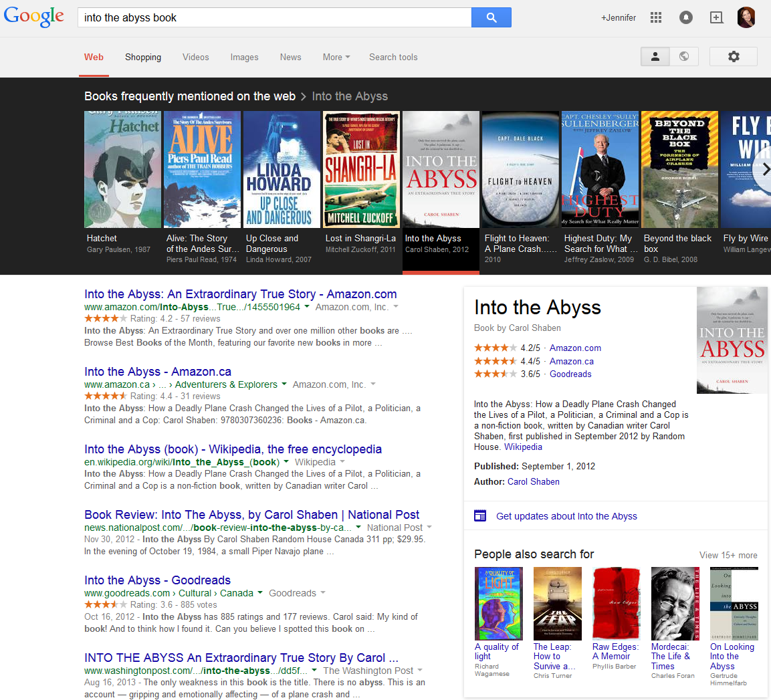Open the Google apps grid
Screen dimensions: 771x700
(x=655, y=17)
